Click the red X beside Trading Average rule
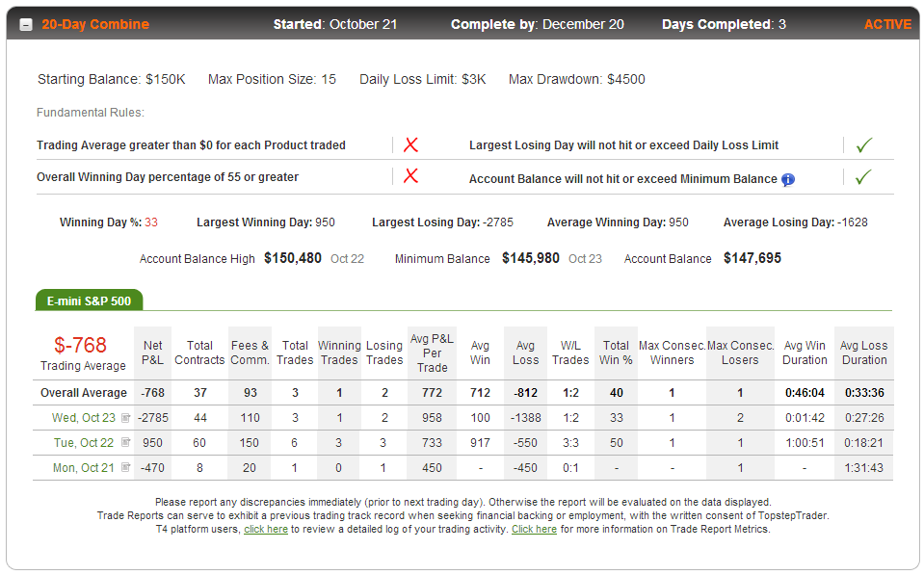This screenshot has height=575, width=924. pyautogui.click(x=410, y=144)
